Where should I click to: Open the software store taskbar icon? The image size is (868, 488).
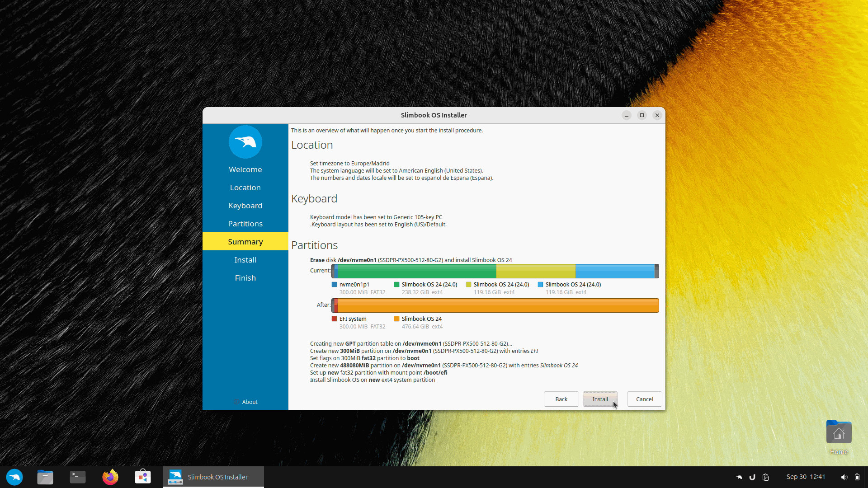coord(143,477)
